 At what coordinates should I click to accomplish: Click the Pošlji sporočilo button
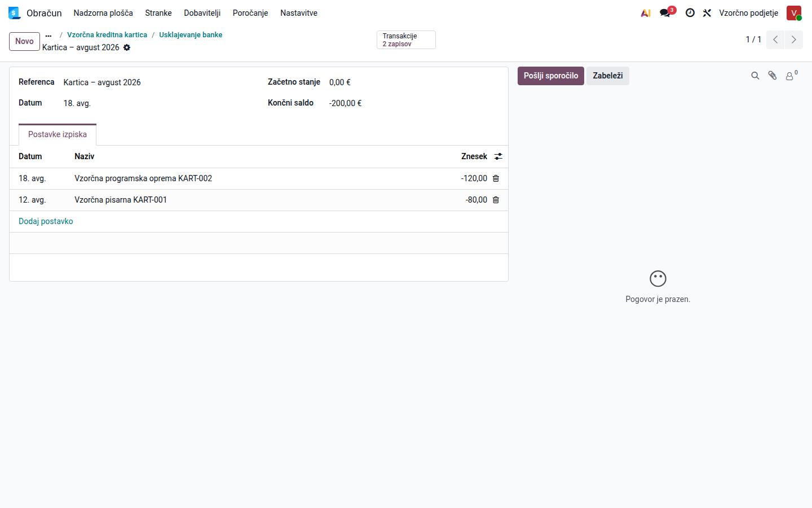[551, 76]
